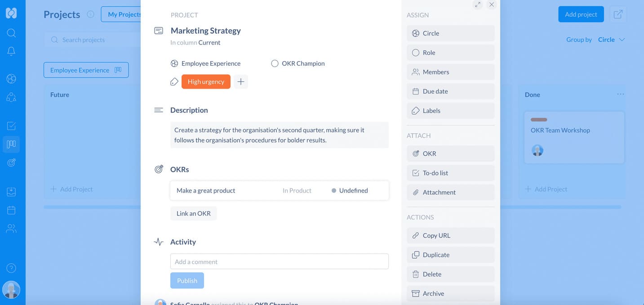Image resolution: width=644 pixels, height=305 pixels.
Task: Click the Link an OKR button
Action: coord(193,213)
